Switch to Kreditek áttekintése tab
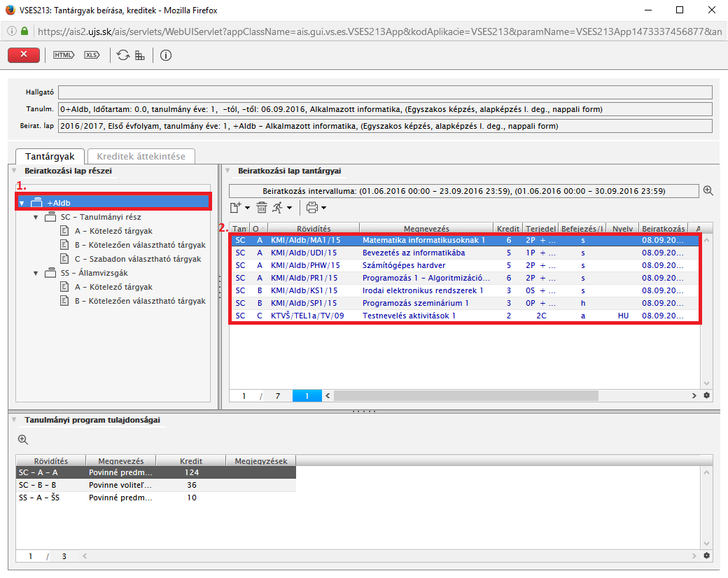The image size is (728, 578). (x=140, y=157)
